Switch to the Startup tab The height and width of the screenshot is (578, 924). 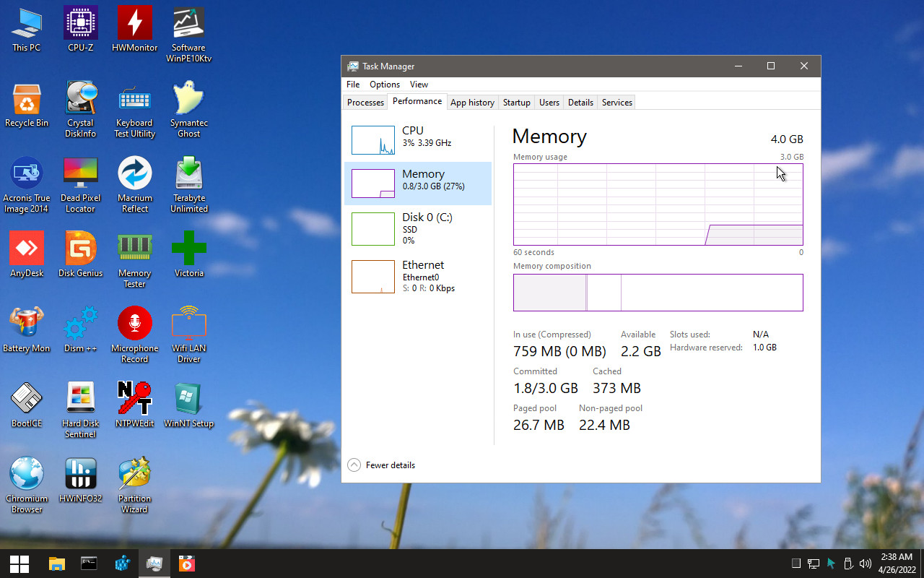[x=516, y=103]
